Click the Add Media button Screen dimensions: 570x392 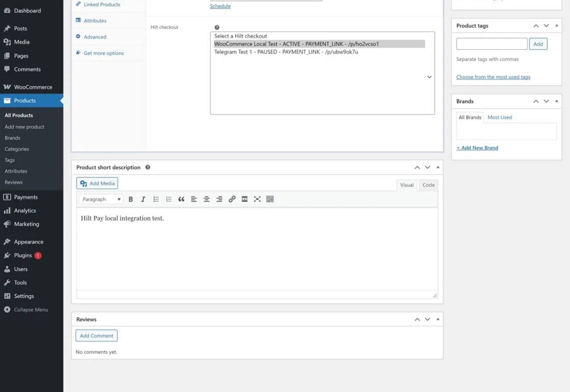[97, 183]
